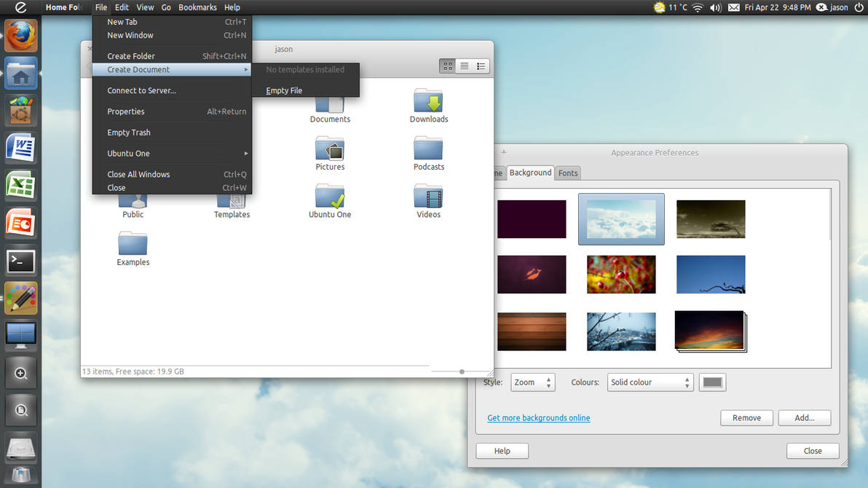Switch to list view mode
The width and height of the screenshot is (868, 488).
coord(465,66)
